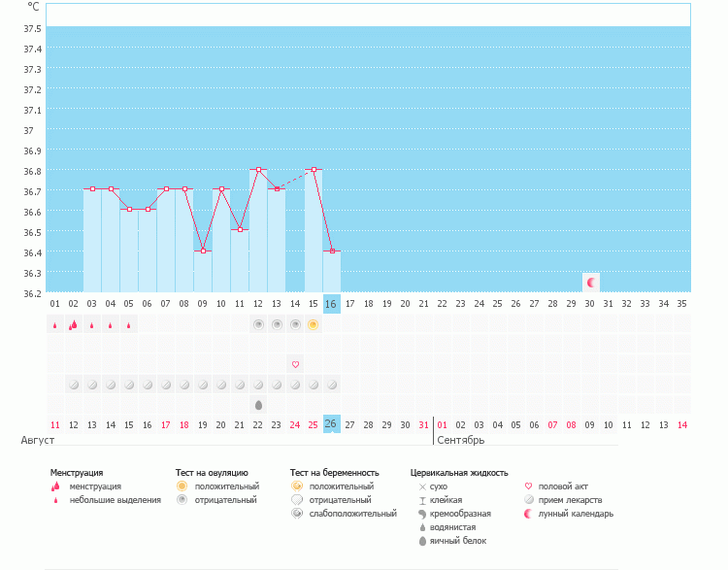Image resolution: width=728 pixels, height=570 pixels.
Task: Click the temperature point on day 09 at 36.4
Action: (x=203, y=251)
